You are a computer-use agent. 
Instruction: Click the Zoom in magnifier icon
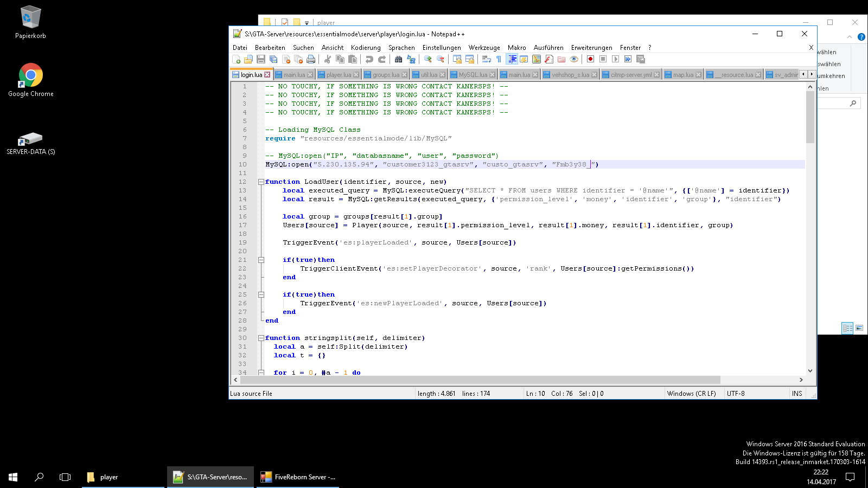point(428,59)
